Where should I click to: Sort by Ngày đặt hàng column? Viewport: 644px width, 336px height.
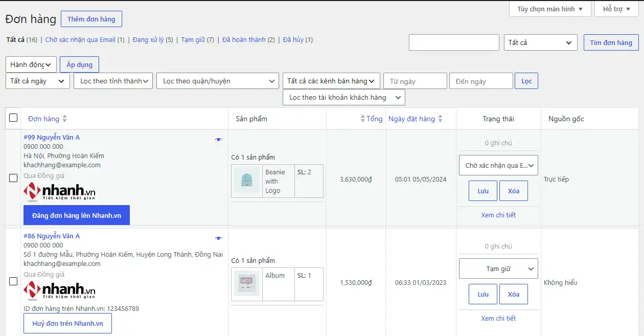pyautogui.click(x=416, y=119)
